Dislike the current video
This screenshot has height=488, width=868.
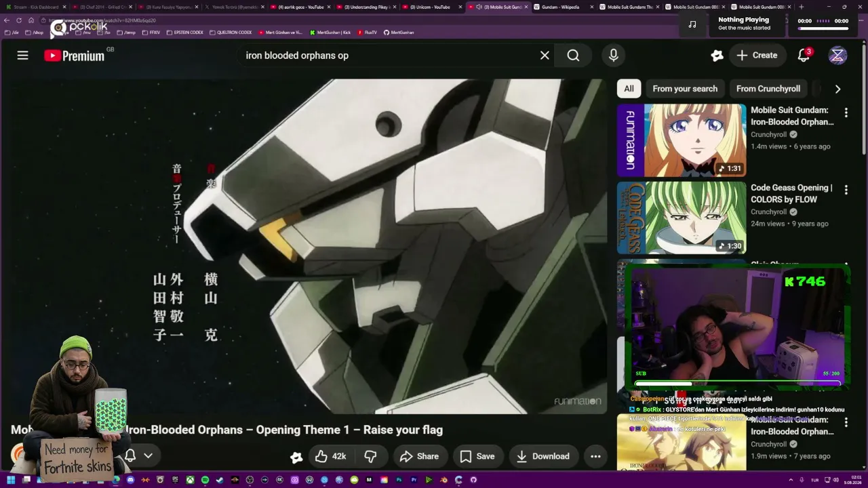[370, 457]
